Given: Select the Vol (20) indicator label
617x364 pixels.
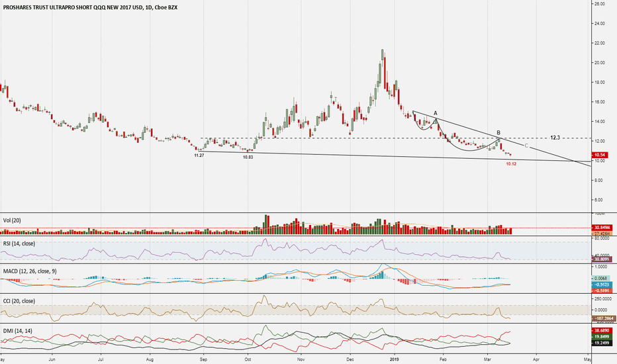Looking at the screenshot, I should coord(12,220).
